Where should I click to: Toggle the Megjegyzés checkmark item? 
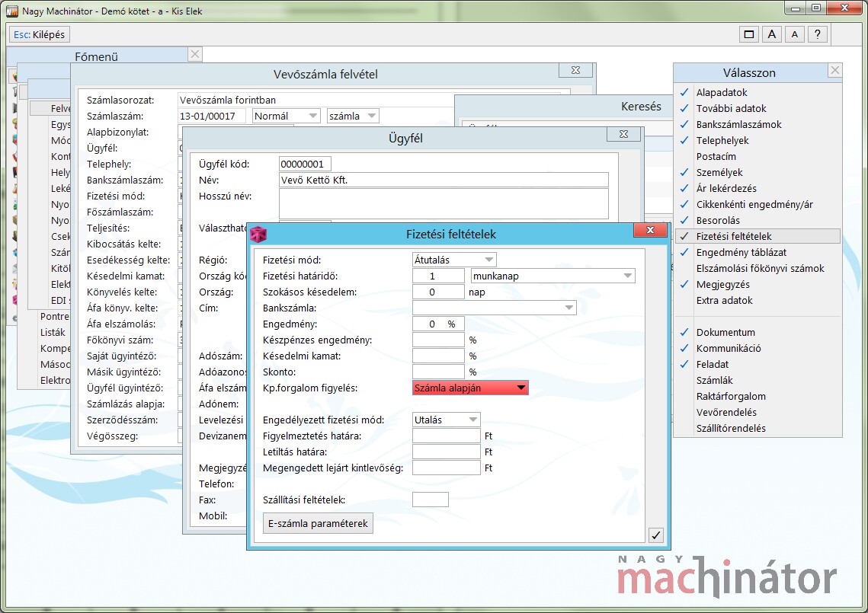(722, 284)
